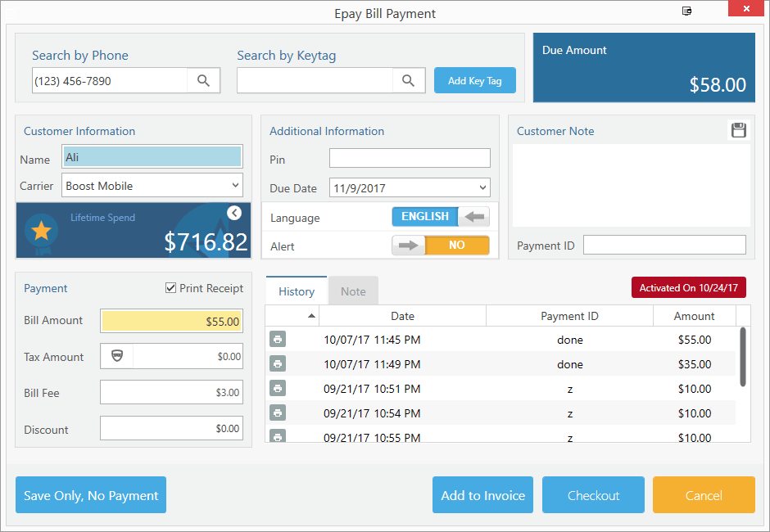Click the Payment ID input field

tap(664, 246)
